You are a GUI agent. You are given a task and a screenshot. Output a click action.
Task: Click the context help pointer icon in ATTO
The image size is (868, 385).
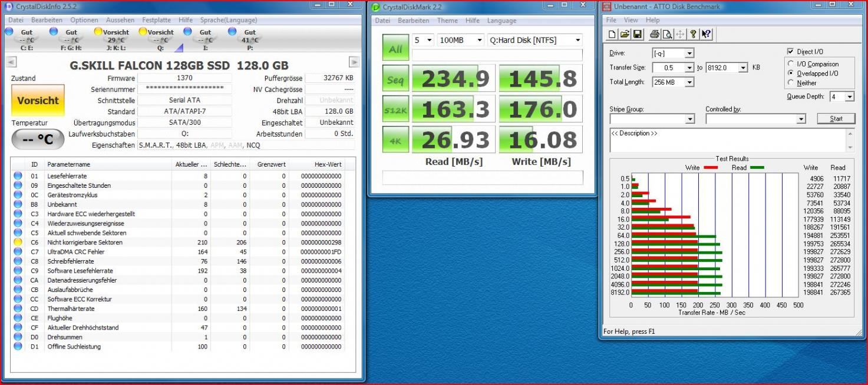(706, 34)
